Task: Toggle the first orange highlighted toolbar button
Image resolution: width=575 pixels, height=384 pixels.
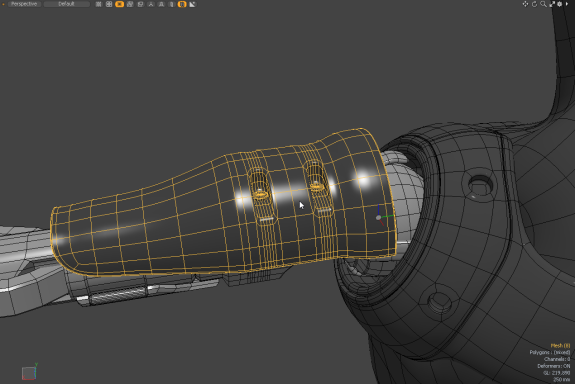Action: [120, 4]
